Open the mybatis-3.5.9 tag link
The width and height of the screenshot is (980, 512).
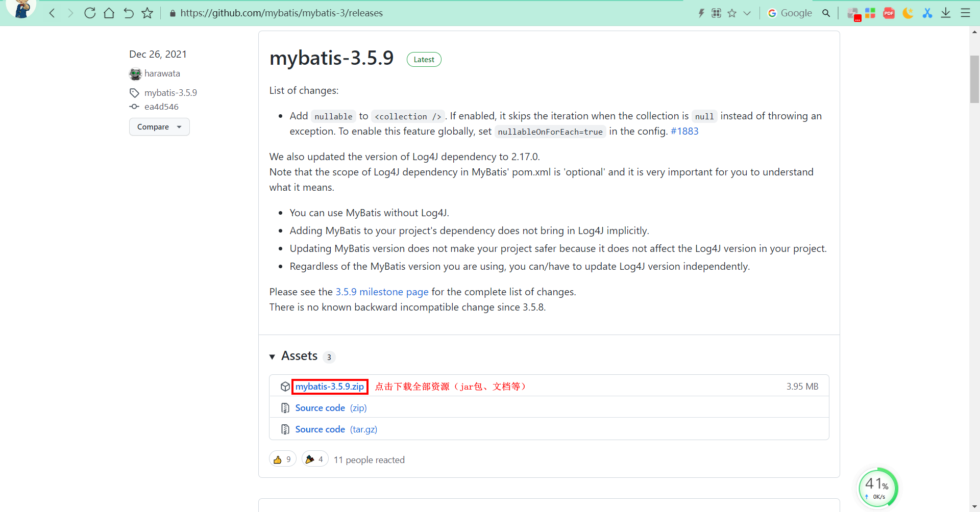[170, 93]
